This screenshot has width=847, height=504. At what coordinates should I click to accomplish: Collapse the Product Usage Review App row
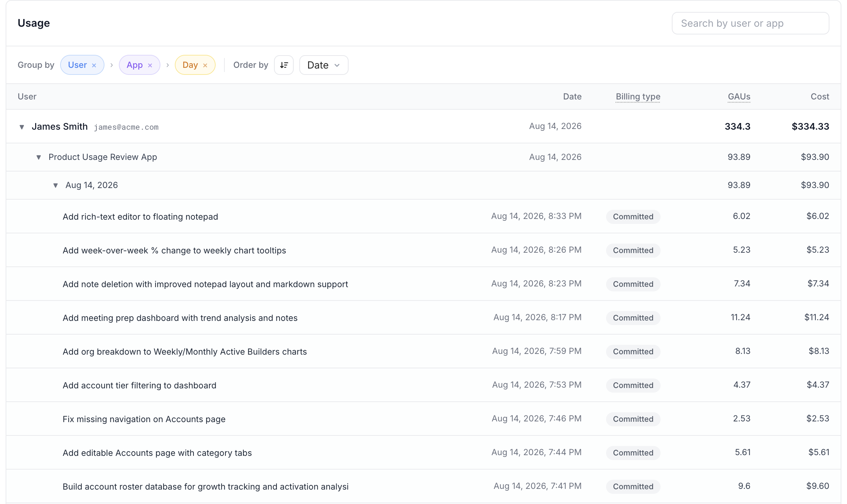point(39,157)
